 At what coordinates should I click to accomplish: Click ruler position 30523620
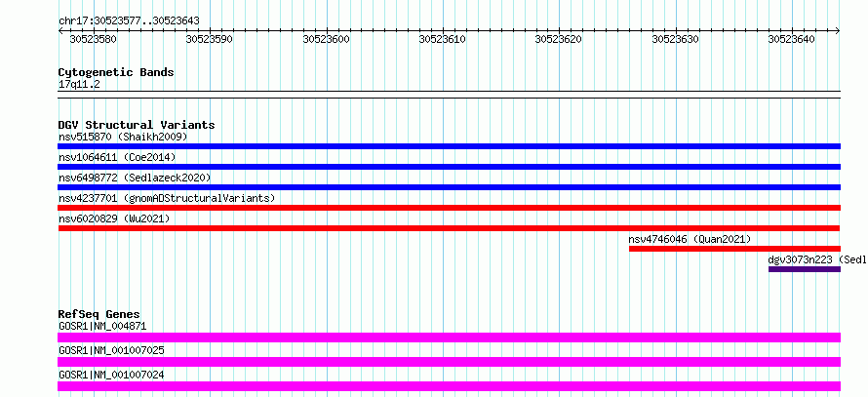(x=559, y=39)
